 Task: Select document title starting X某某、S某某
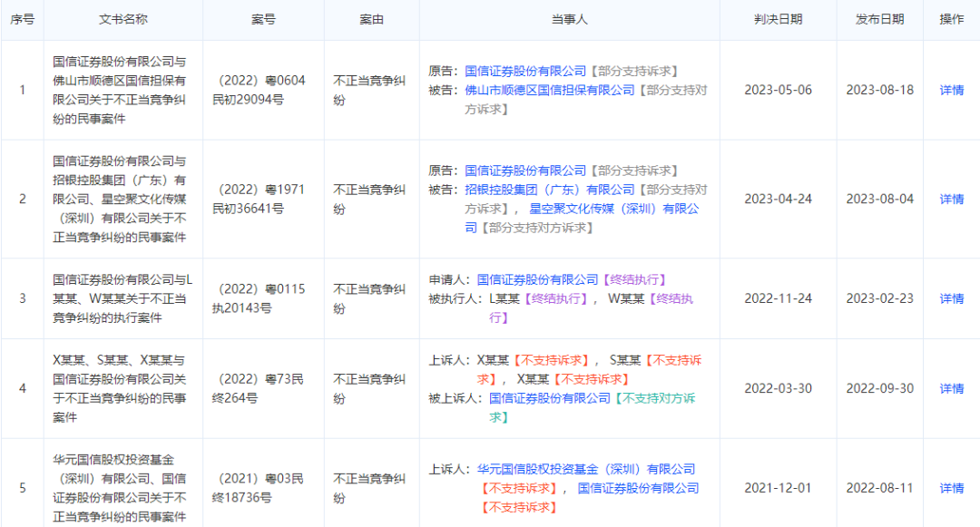click(120, 388)
